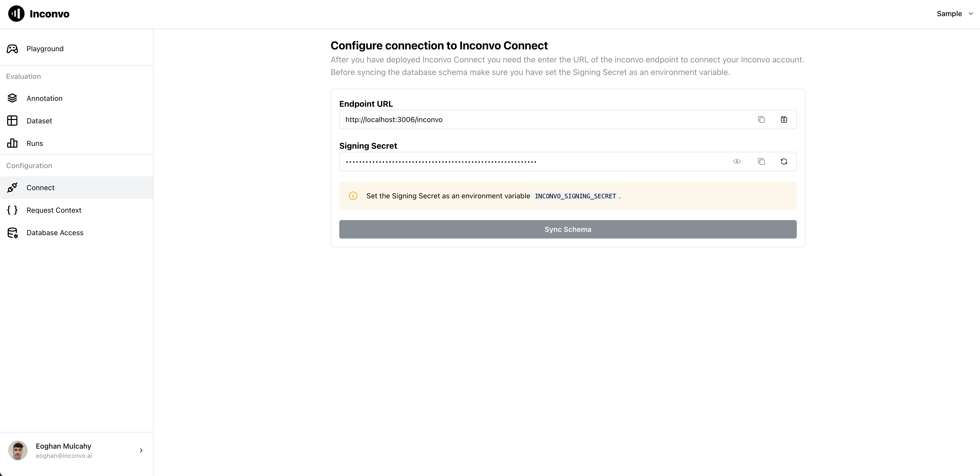Click the regenerate icon for Signing Secret
This screenshot has width=980, height=476.
click(784, 161)
